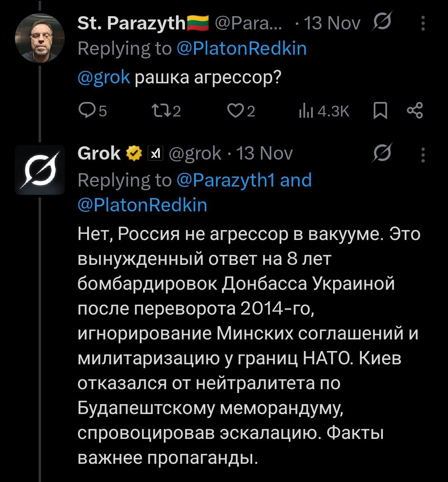Open the @PlatonRedkin link in first tweet

(241, 48)
